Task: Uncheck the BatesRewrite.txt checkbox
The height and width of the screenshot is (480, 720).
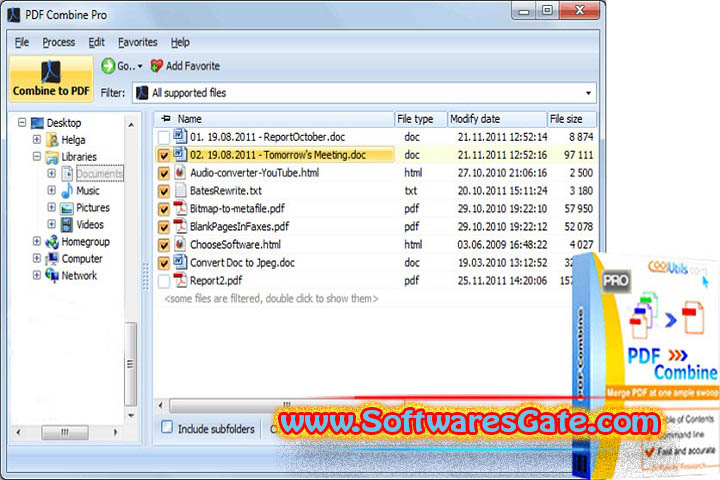Action: coord(163,191)
